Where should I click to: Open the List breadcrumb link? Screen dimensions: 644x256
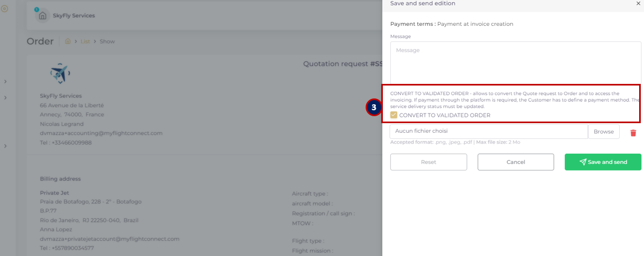pyautogui.click(x=85, y=41)
